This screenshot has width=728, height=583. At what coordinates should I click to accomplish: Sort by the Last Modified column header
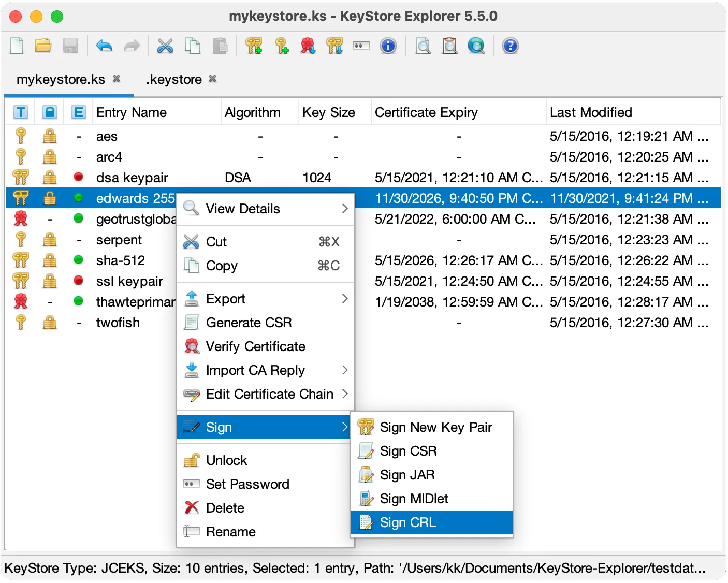(633, 112)
